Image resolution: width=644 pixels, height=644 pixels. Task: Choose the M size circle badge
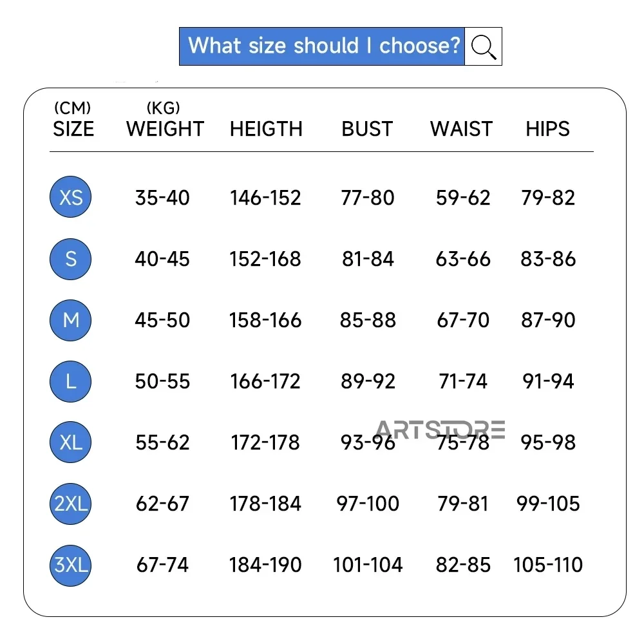point(71,320)
